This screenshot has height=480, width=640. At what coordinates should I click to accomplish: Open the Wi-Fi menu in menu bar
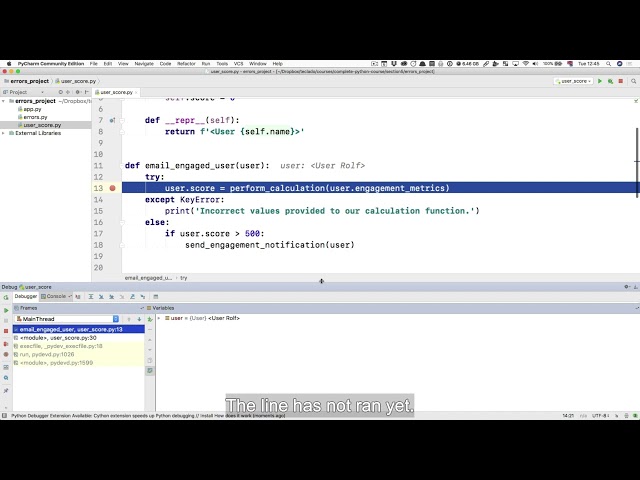point(526,64)
